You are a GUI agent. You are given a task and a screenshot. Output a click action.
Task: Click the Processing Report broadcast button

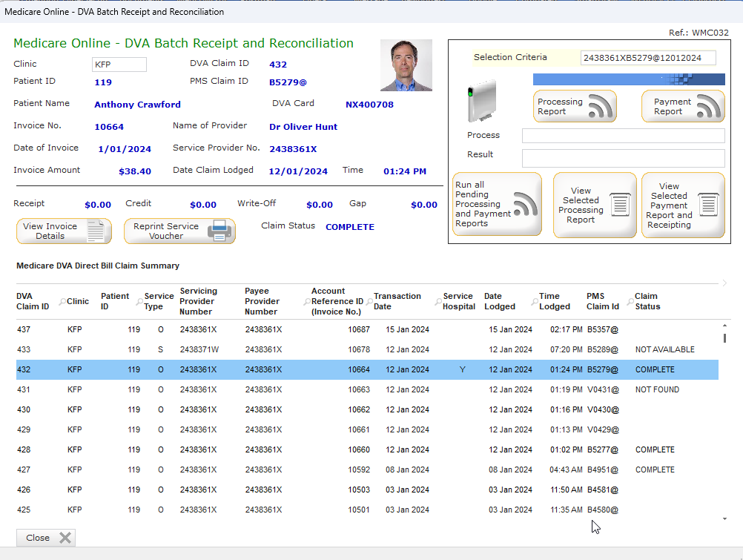tap(575, 106)
